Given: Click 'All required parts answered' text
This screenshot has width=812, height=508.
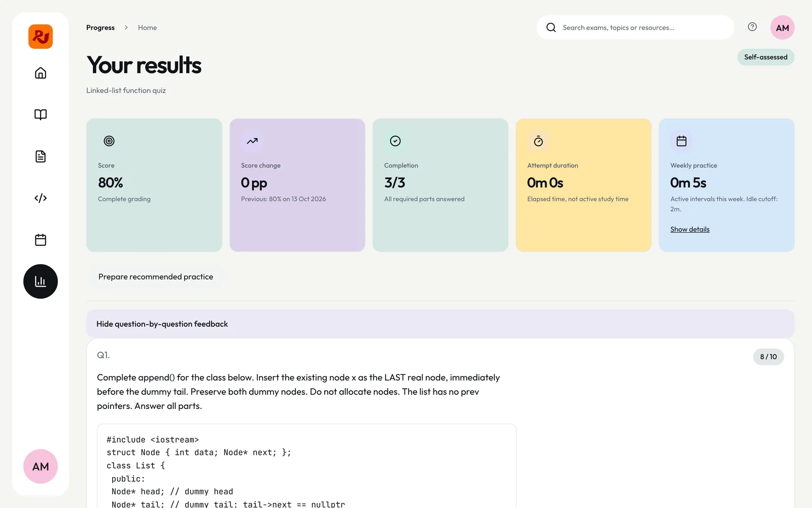Looking at the screenshot, I should [424, 199].
